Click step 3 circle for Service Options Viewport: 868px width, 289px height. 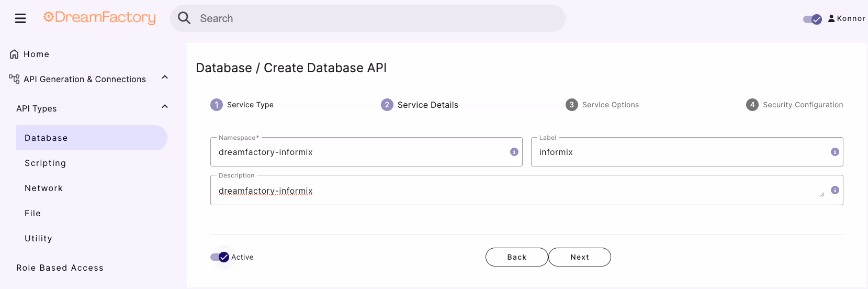point(572,105)
